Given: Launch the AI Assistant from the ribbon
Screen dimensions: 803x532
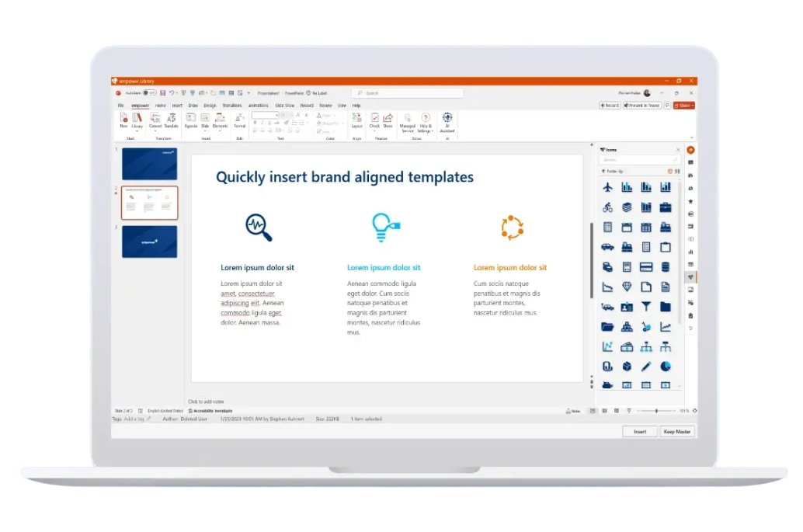Looking at the screenshot, I should tap(447, 123).
